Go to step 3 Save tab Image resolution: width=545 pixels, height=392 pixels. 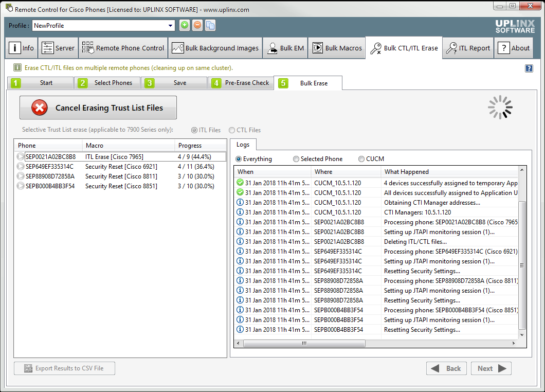click(174, 83)
